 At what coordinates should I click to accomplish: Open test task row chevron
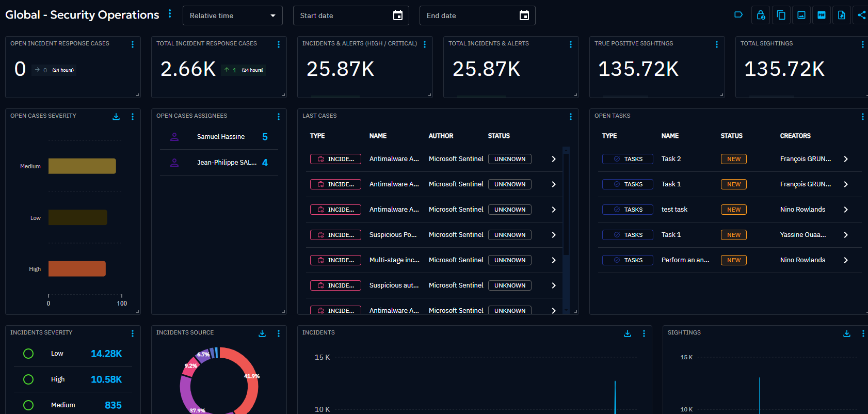click(x=846, y=210)
